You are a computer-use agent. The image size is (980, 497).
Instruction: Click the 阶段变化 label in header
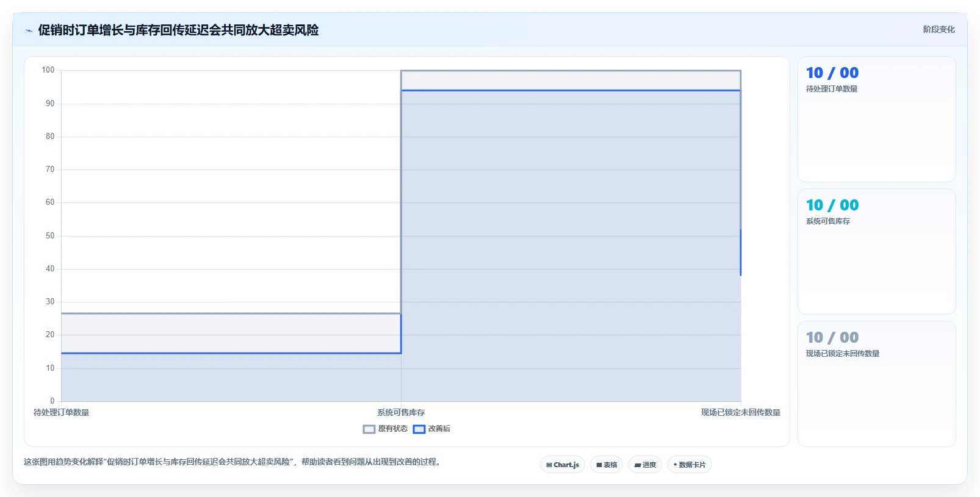click(939, 29)
